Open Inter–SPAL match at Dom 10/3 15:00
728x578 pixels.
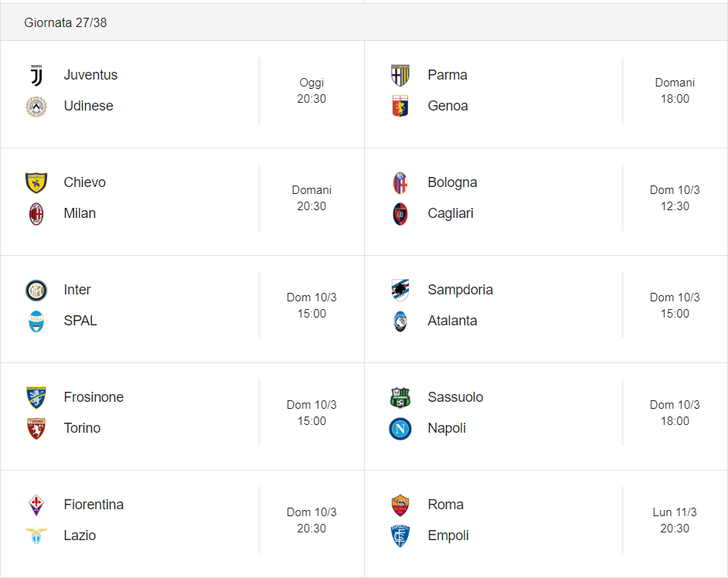click(x=182, y=309)
